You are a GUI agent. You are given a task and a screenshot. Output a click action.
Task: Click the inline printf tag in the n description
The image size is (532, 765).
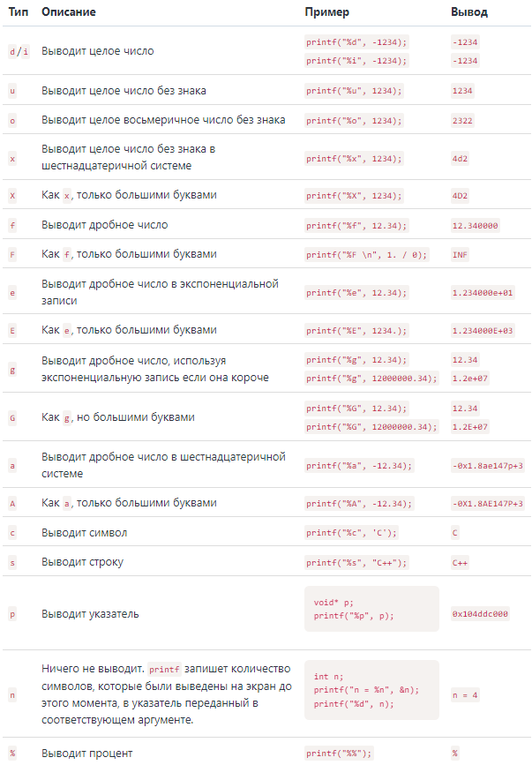164,670
